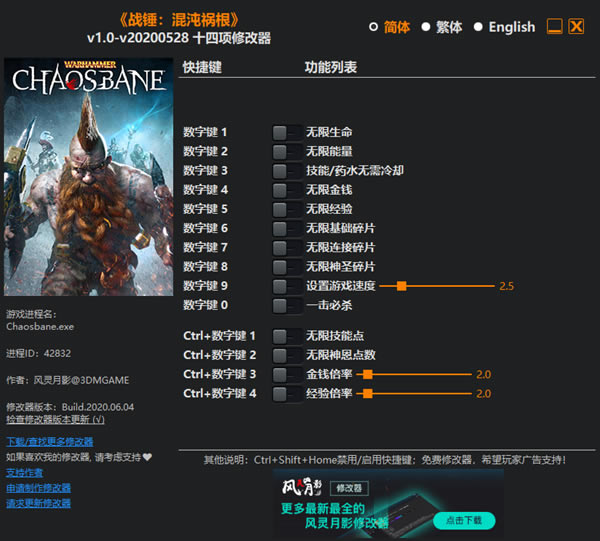Click the 金钱倍率 slider handle
Image resolution: width=600 pixels, height=541 pixels.
368,374
